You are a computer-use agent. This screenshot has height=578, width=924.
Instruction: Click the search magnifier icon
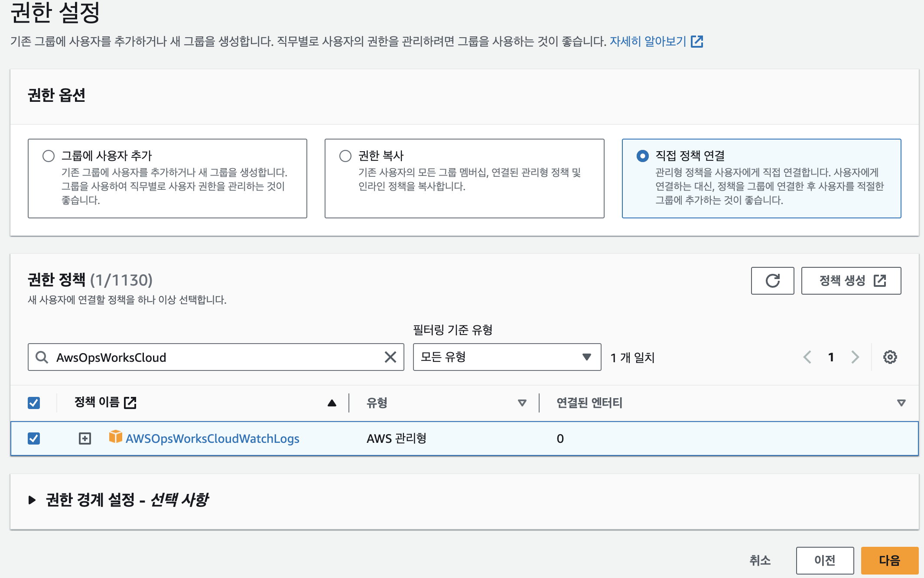click(42, 357)
